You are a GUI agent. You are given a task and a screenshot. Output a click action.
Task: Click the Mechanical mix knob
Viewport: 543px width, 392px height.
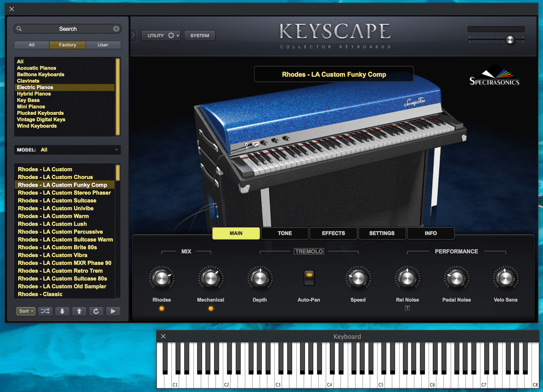211,278
